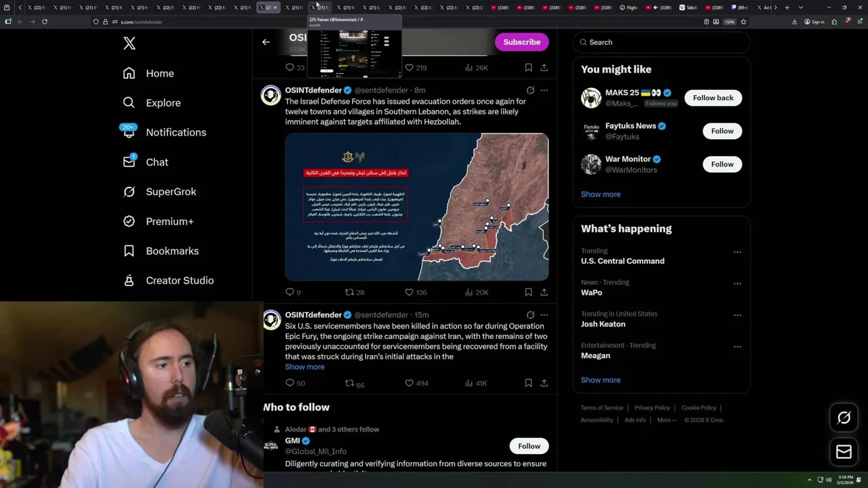Like the Israel Defense Force evacuation post
868x488 pixels.
point(416,292)
